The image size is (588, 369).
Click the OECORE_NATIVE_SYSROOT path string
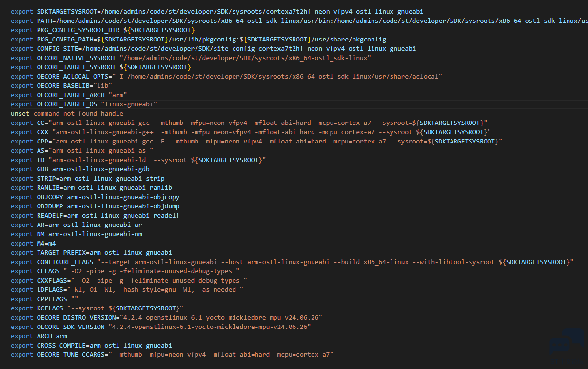244,58
